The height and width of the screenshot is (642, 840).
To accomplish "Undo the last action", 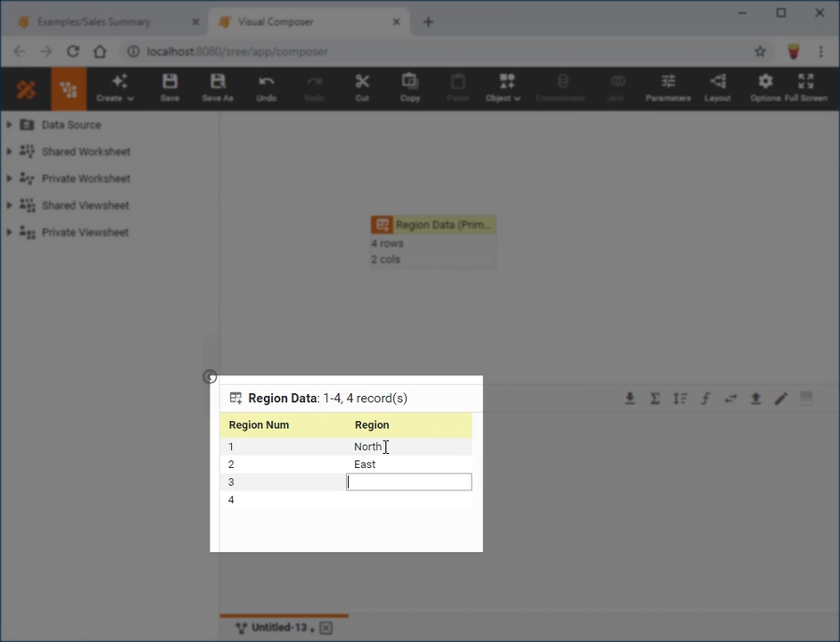I will (267, 88).
